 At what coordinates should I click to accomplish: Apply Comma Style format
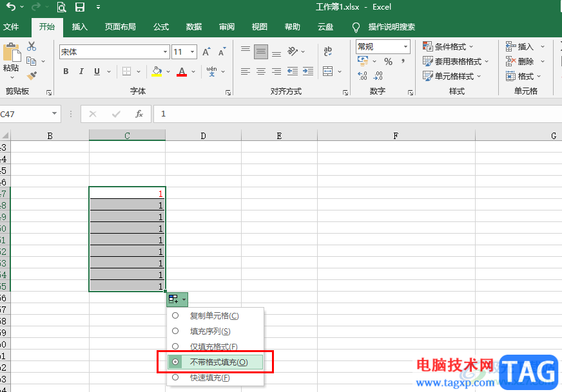403,61
